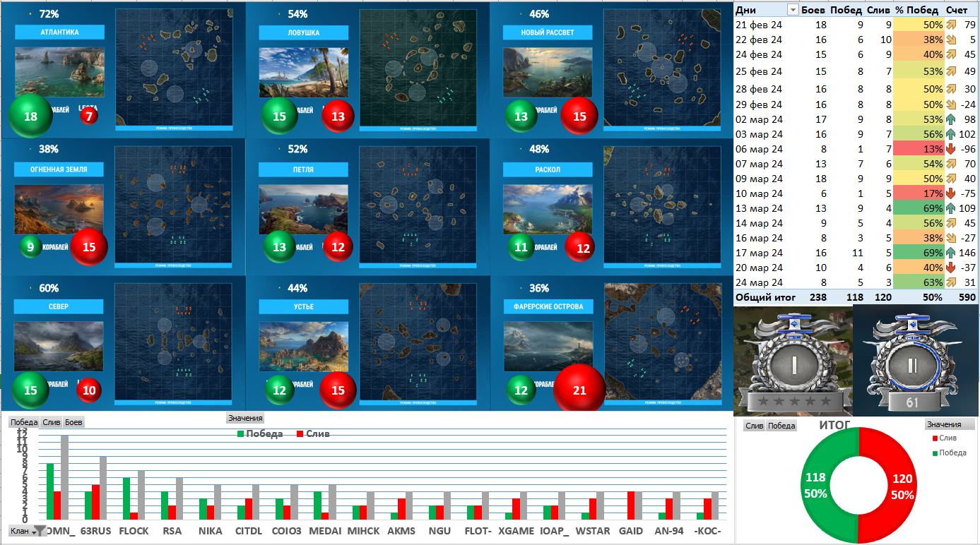Screen dimensions: 980x545
Task: Click the up arrow icon for 13 мар 24
Action: (x=951, y=208)
